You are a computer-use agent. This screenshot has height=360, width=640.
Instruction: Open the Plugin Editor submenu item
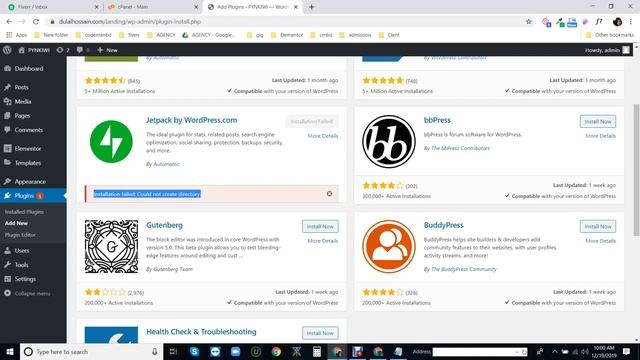[20, 235]
